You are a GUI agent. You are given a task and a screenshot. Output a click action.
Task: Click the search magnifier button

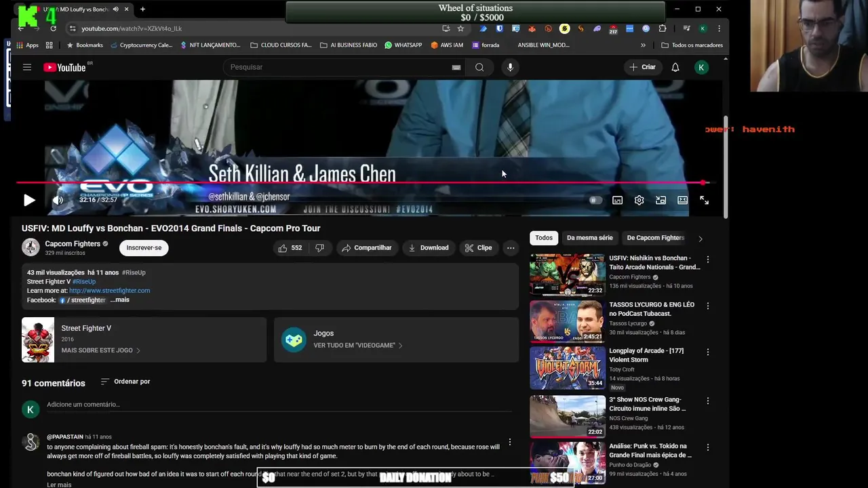point(479,67)
